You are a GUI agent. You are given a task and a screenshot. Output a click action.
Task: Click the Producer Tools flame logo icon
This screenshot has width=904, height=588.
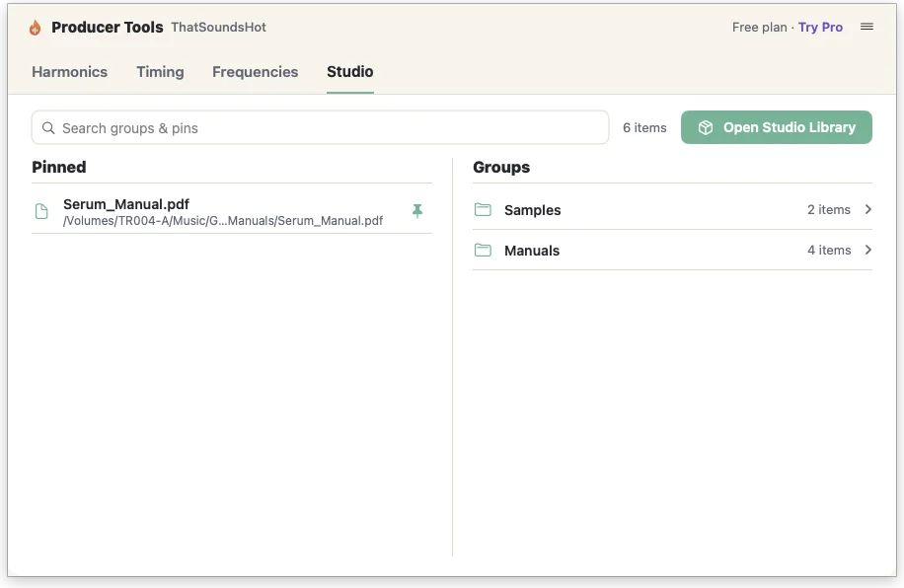point(35,27)
